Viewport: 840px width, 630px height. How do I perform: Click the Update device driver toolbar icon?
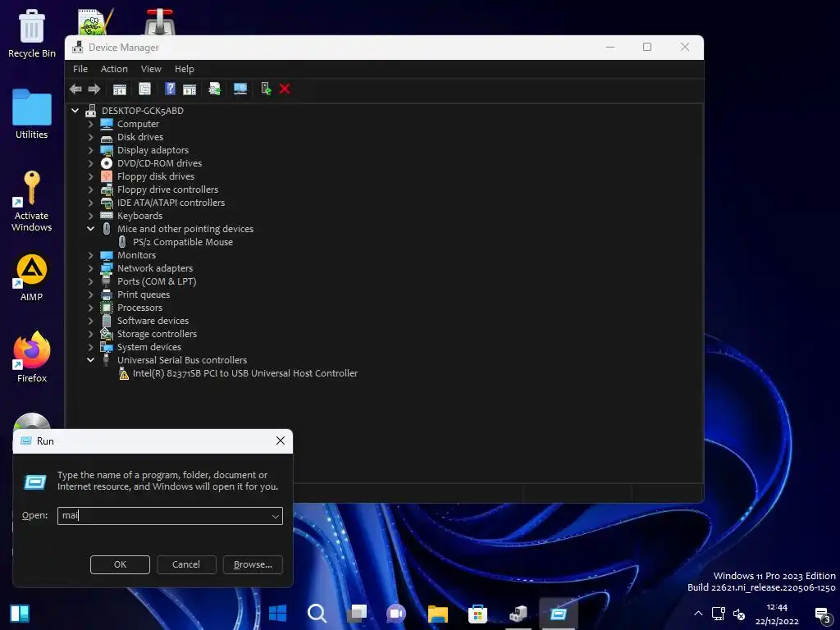[x=214, y=89]
